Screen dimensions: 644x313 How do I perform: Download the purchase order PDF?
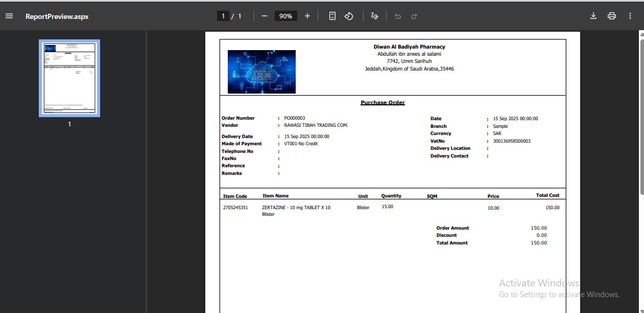[593, 16]
